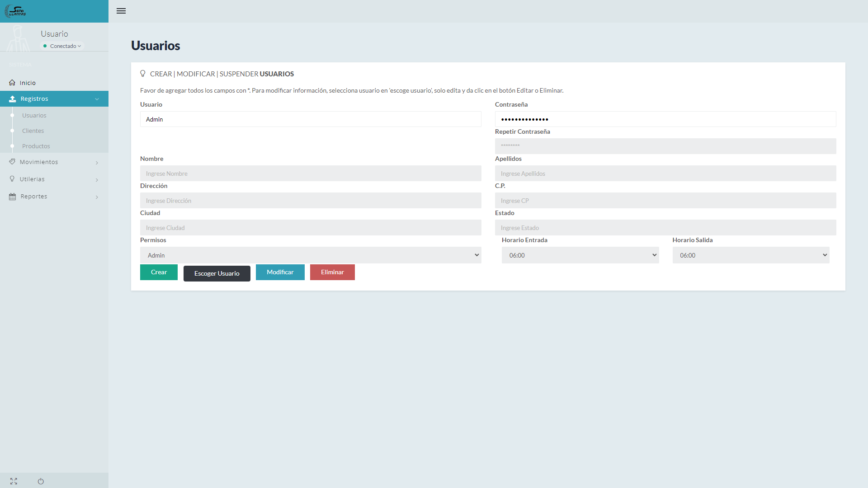Open Clientes in the sidebar
Viewport: 868px width, 488px height.
[33, 131]
